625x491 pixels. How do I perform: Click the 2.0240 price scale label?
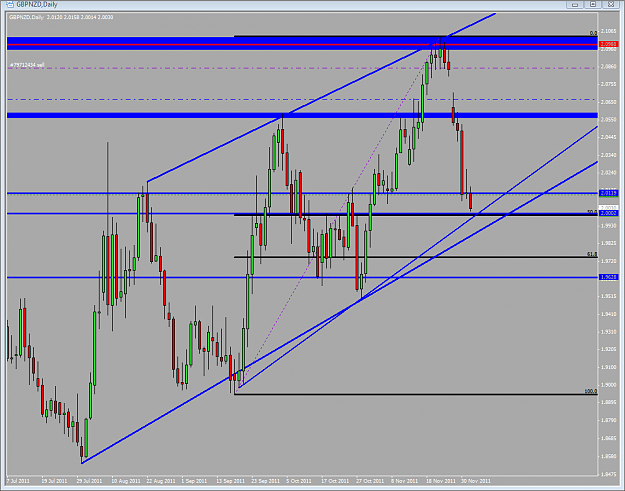[609, 173]
